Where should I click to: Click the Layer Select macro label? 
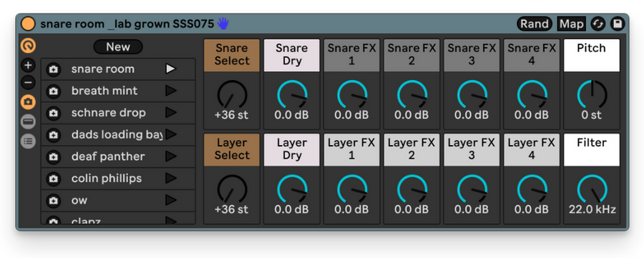tap(232, 149)
